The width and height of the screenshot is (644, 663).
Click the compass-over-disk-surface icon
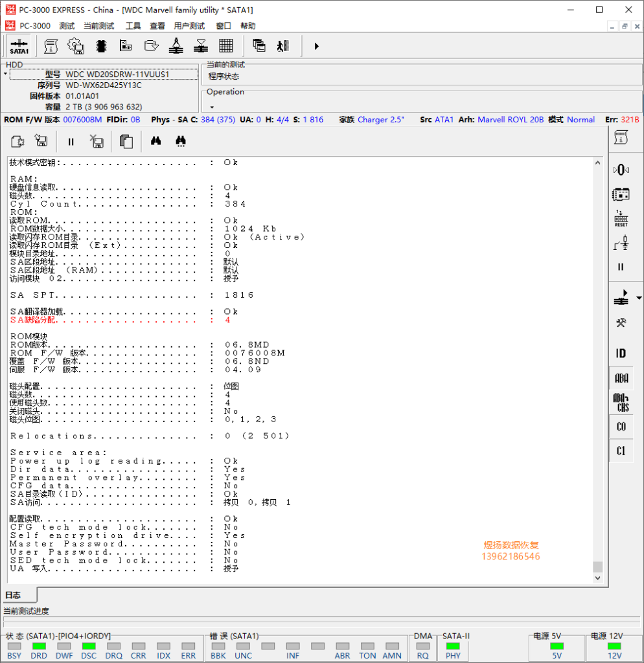tap(176, 46)
